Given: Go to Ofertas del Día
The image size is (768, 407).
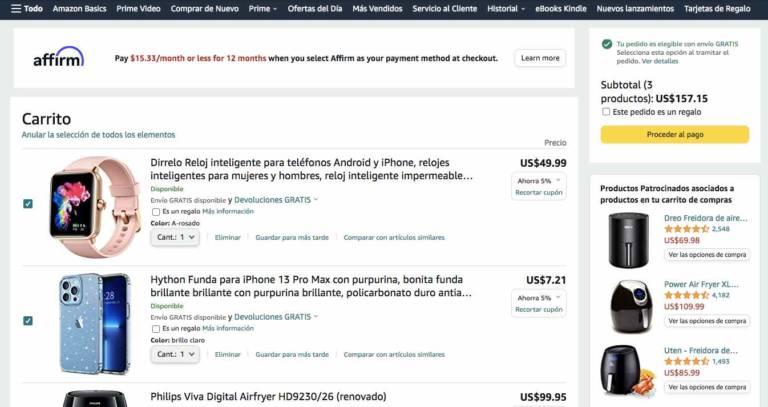Looking at the screenshot, I should pos(315,9).
